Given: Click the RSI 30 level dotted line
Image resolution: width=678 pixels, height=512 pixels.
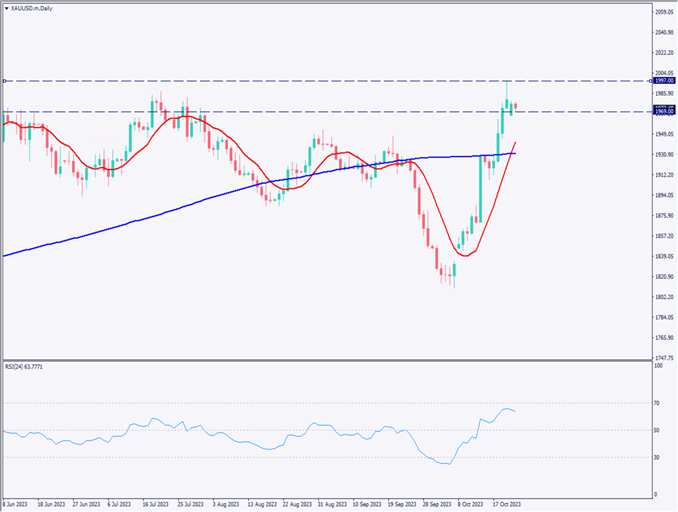Looking at the screenshot, I should pos(300,458).
